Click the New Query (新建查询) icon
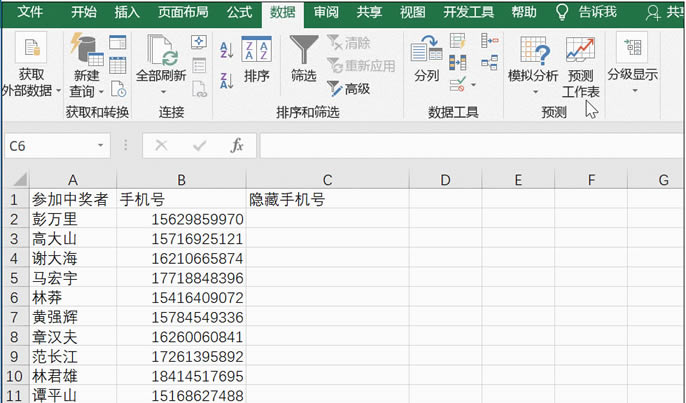Screen dimensions: 686x403 click(x=85, y=62)
